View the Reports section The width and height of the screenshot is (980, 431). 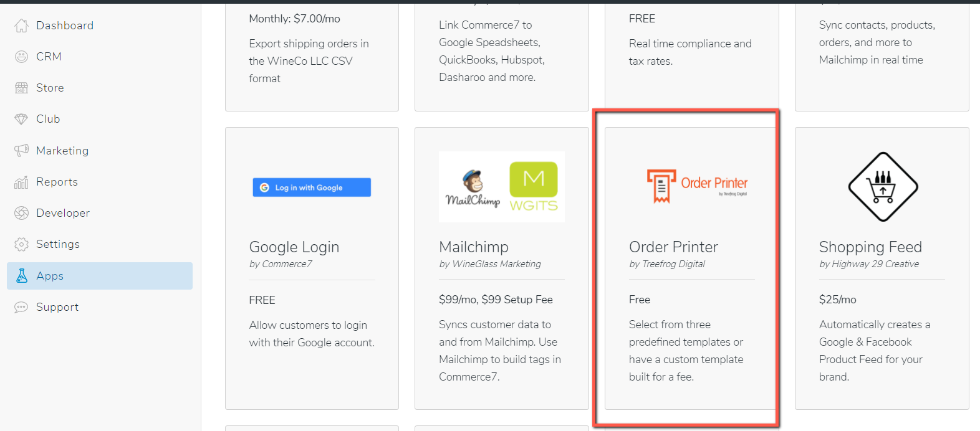pos(57,182)
